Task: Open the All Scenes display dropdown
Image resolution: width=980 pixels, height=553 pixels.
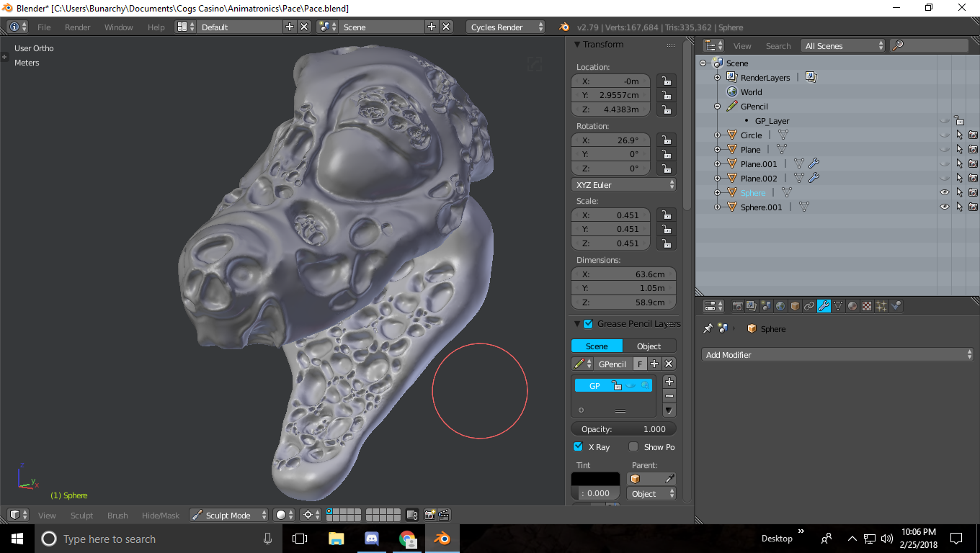Action: 842,45
